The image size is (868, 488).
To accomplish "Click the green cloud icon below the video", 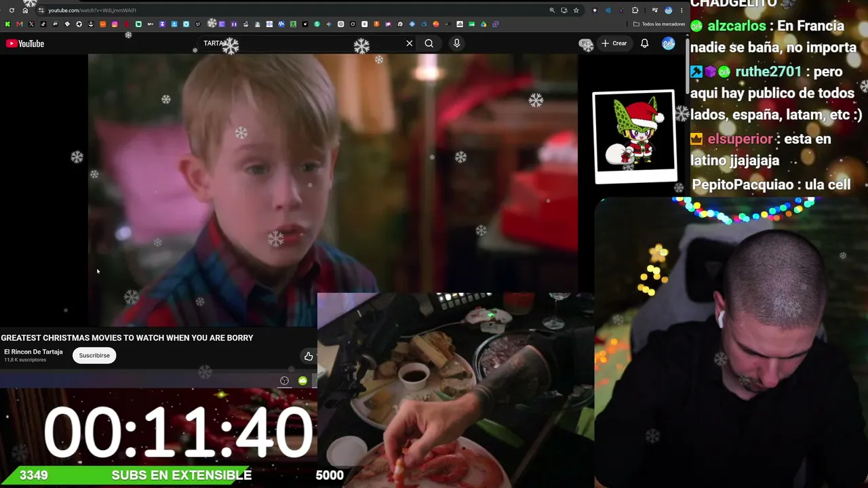I will [x=302, y=381].
